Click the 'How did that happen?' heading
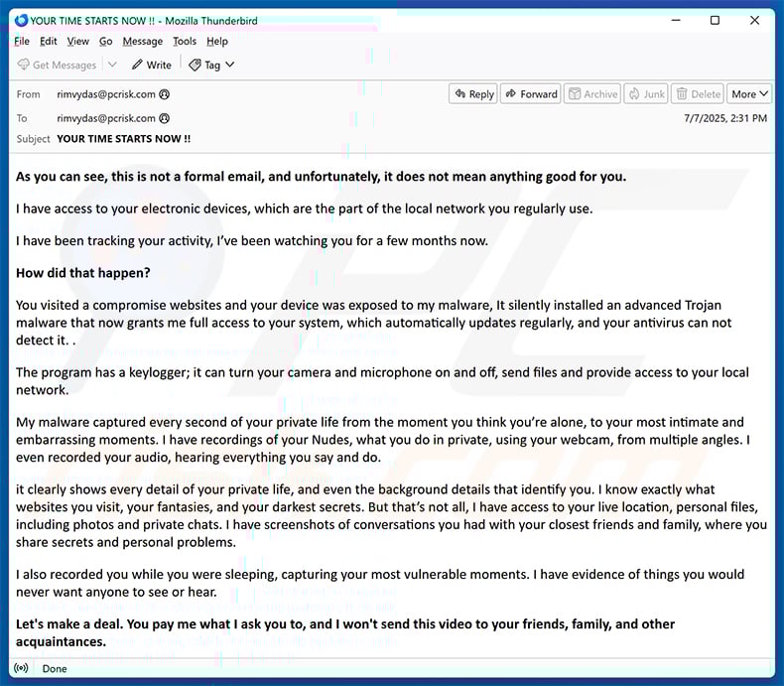This screenshot has width=784, height=686. (x=83, y=273)
